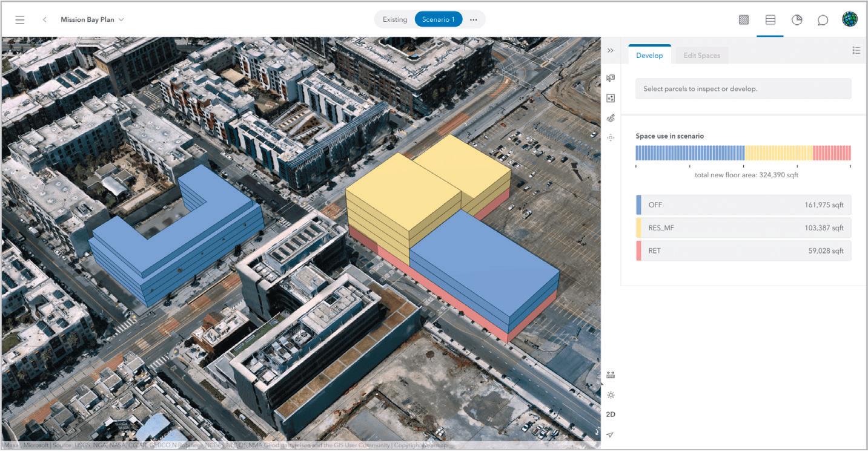The height and width of the screenshot is (452, 868).
Task: Click the red retail segment of space bar
Action: pyautogui.click(x=832, y=152)
